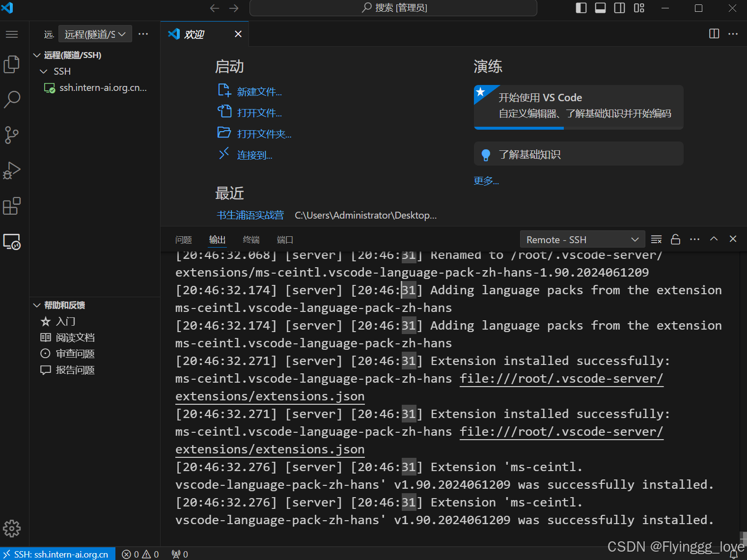Close the 欢迎 tab

[238, 34]
